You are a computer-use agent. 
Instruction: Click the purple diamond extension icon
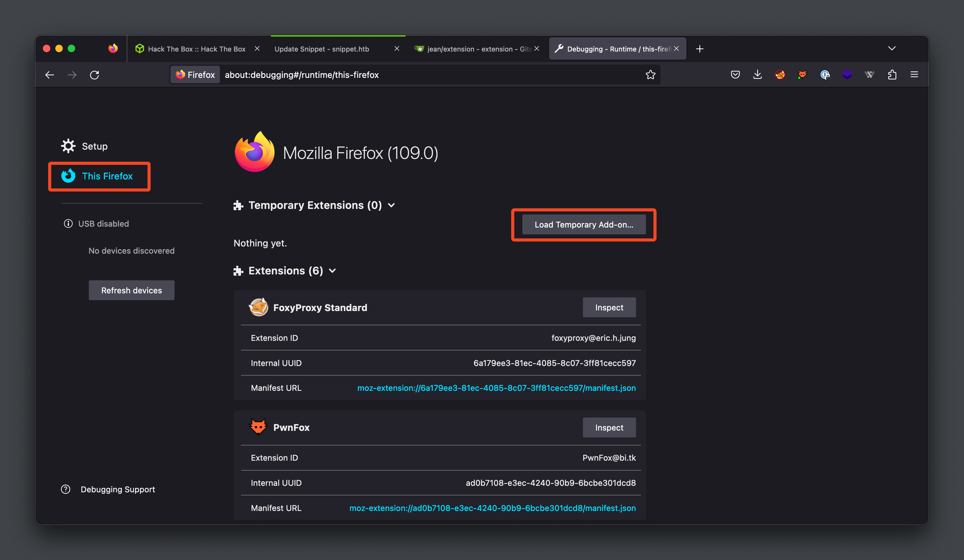847,75
